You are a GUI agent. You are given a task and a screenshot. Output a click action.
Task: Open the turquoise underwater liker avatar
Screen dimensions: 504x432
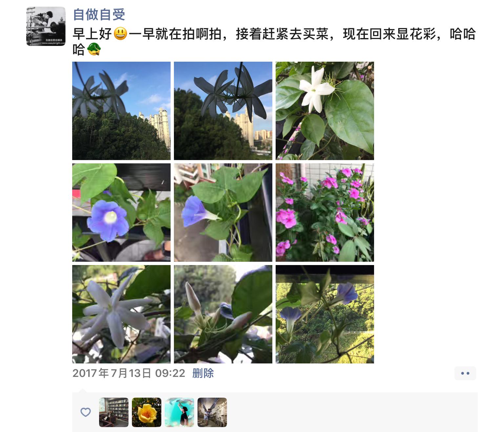pos(179,412)
